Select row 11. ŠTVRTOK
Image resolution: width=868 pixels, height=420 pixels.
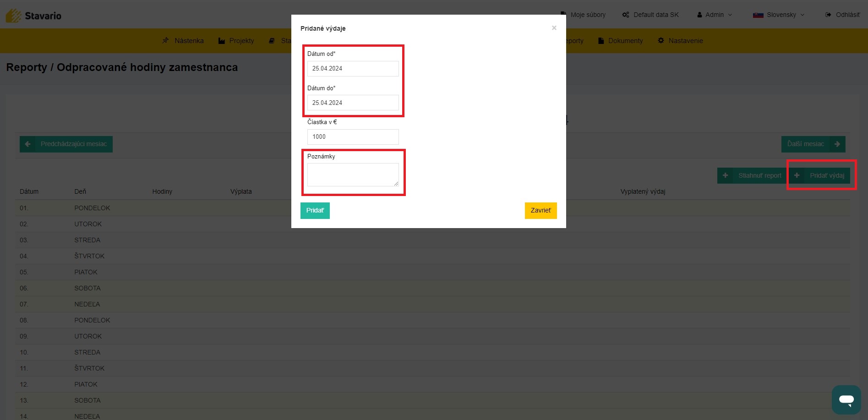(x=432, y=368)
